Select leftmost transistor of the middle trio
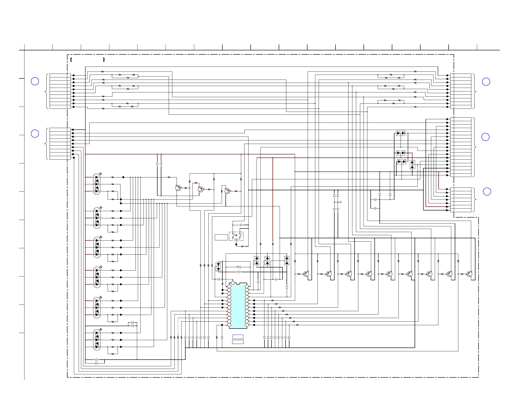 point(178,188)
